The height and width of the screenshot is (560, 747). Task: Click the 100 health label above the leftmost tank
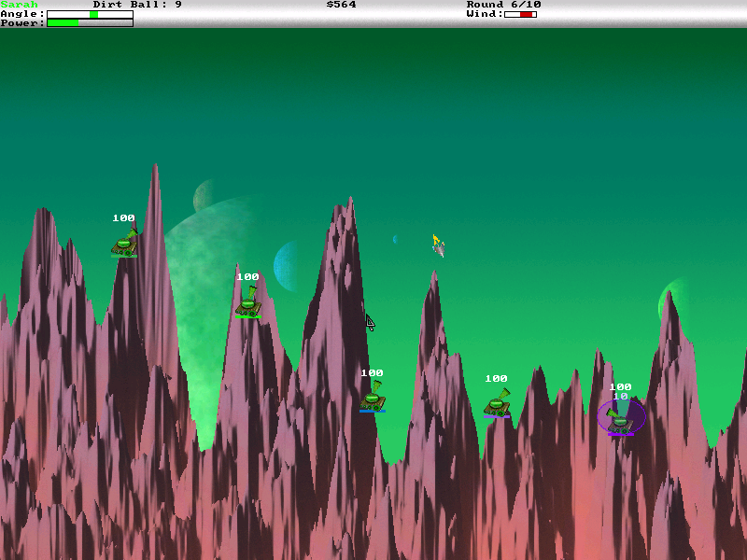[123, 218]
